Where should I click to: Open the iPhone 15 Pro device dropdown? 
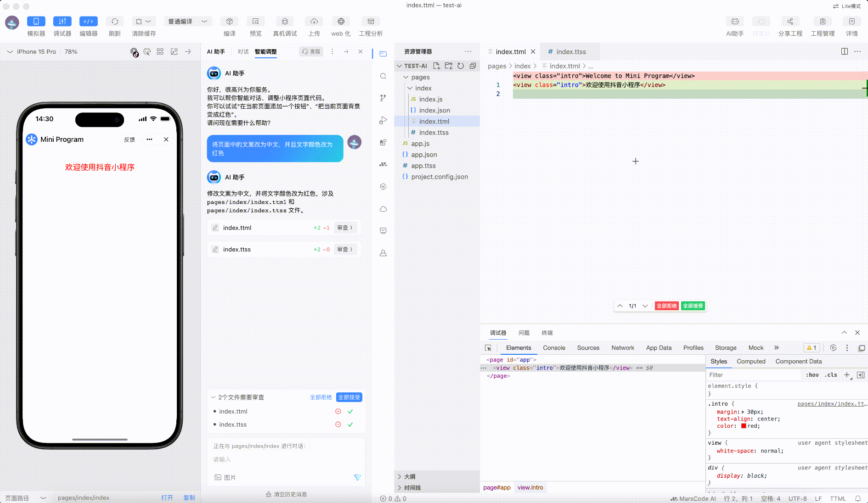coord(32,52)
